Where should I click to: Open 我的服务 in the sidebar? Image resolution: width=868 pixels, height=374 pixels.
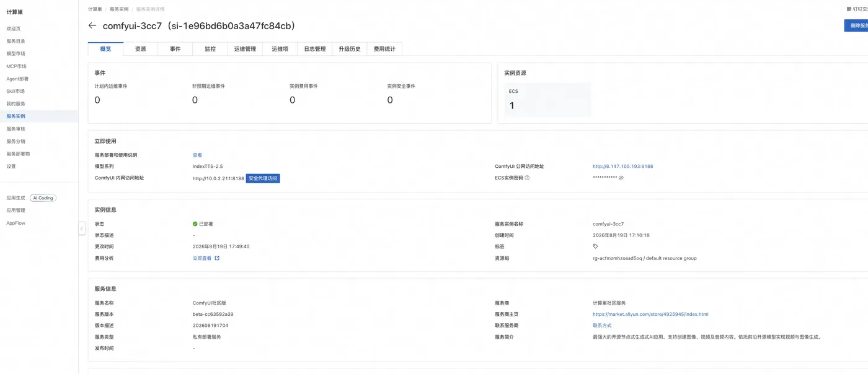[x=16, y=103]
